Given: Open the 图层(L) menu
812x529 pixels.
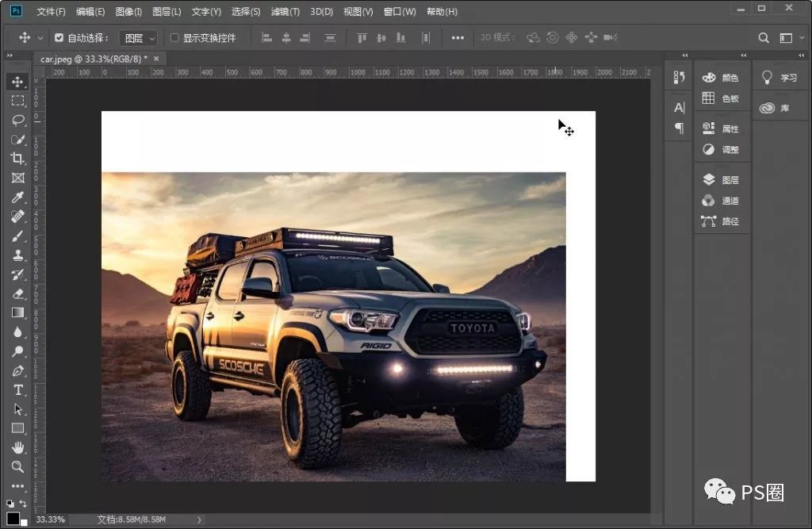Looking at the screenshot, I should pyautogui.click(x=167, y=11).
